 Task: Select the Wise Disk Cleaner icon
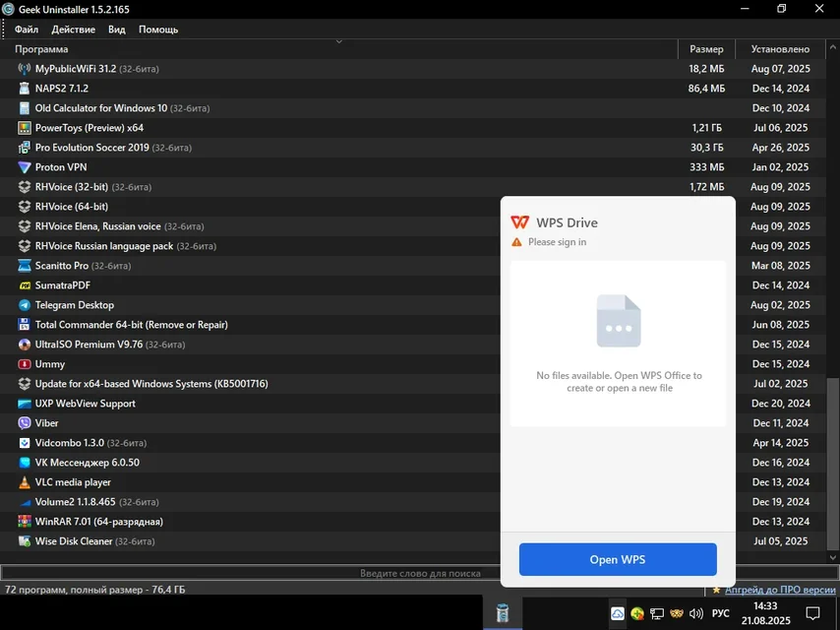point(25,541)
